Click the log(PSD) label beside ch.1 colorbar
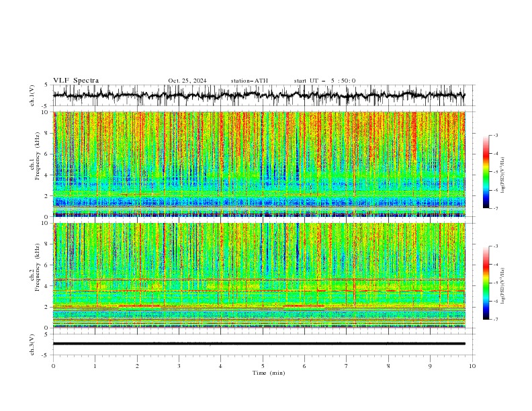 click(503, 175)
